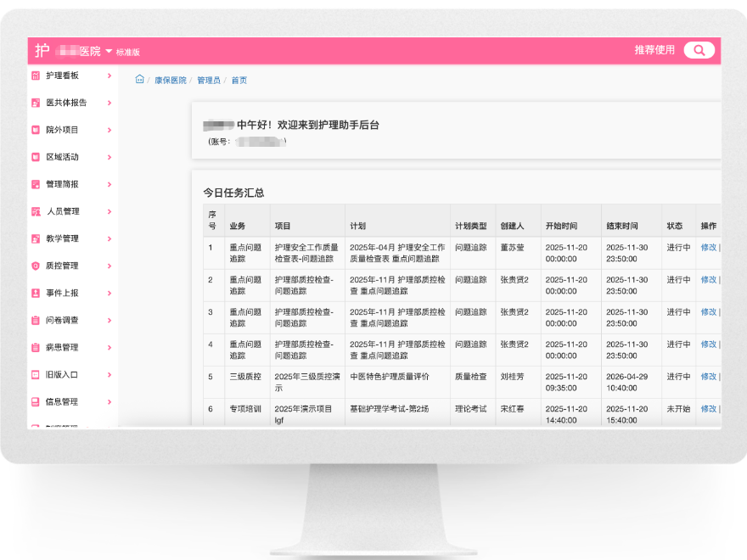The width and height of the screenshot is (747, 560).
Task: Click 修改 link for 三级质控 row
Action: click(x=708, y=377)
